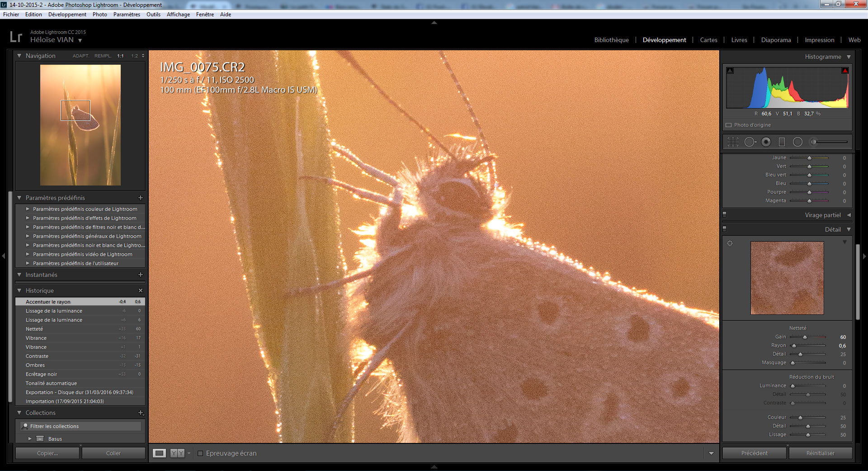The width and height of the screenshot is (868, 471).
Task: Click the Lightroom Lr logo
Action: pyautogui.click(x=16, y=37)
